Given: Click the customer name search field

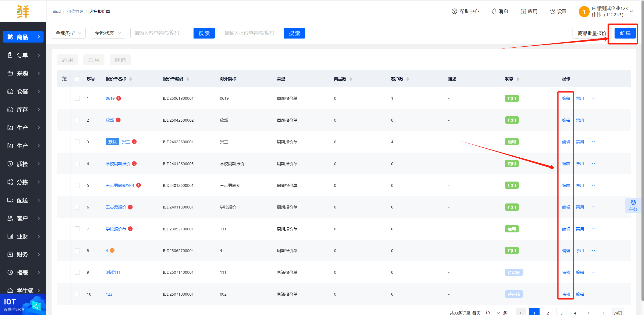Looking at the screenshot, I should tap(162, 33).
